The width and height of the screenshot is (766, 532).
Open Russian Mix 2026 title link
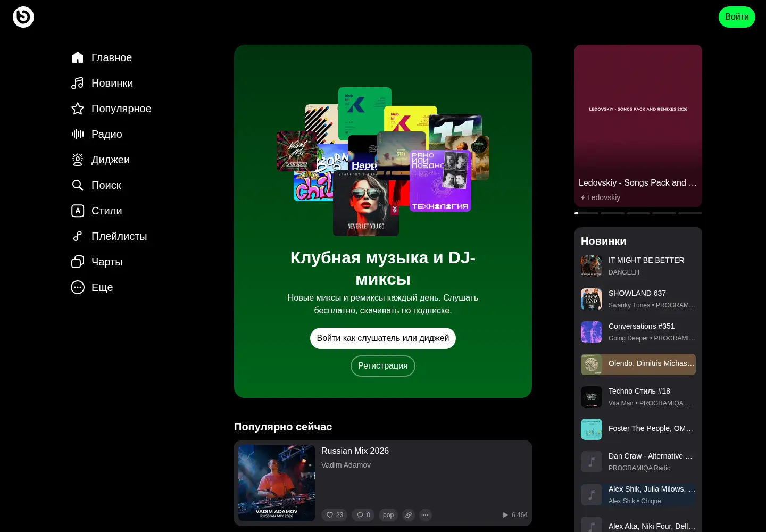click(355, 451)
